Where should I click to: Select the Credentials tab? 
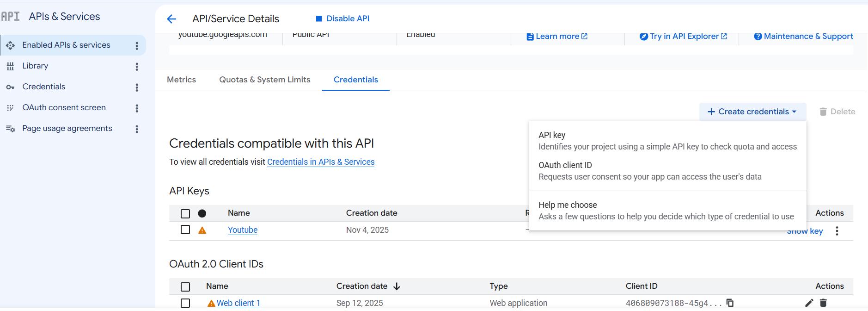(356, 80)
